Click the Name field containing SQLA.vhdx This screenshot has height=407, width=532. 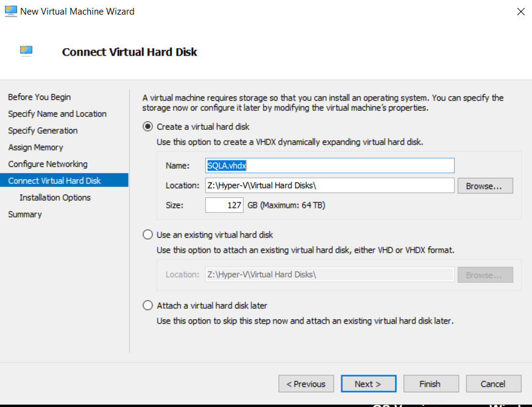330,166
